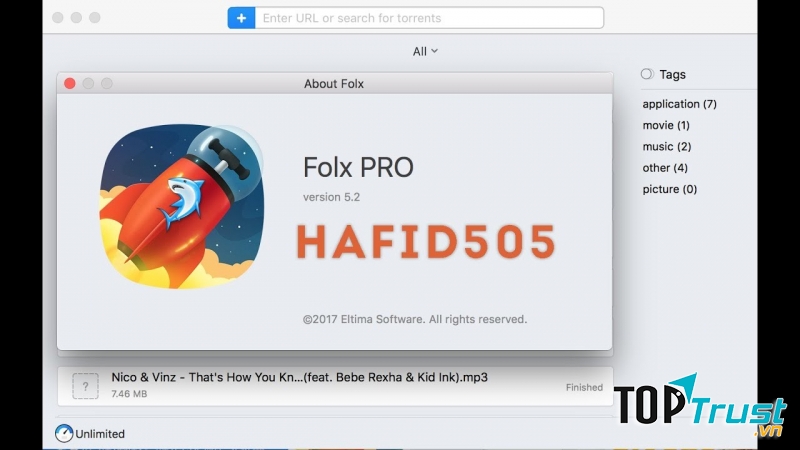Select the picture (0) tag

[x=669, y=189]
